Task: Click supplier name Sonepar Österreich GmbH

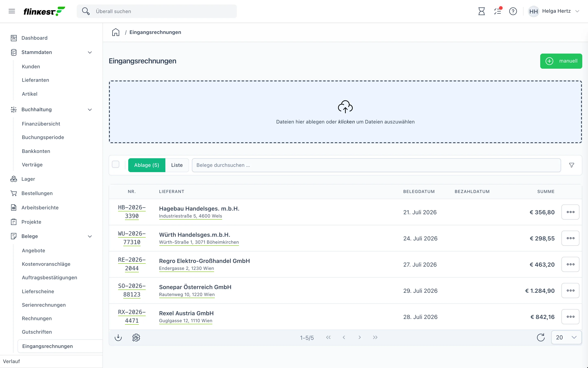Action: (x=195, y=287)
